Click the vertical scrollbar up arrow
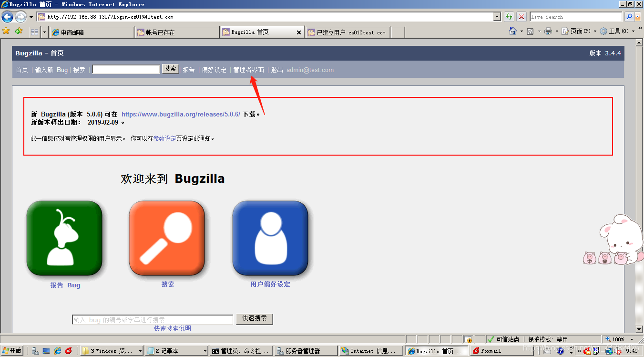The height and width of the screenshot is (357, 644). click(x=640, y=42)
